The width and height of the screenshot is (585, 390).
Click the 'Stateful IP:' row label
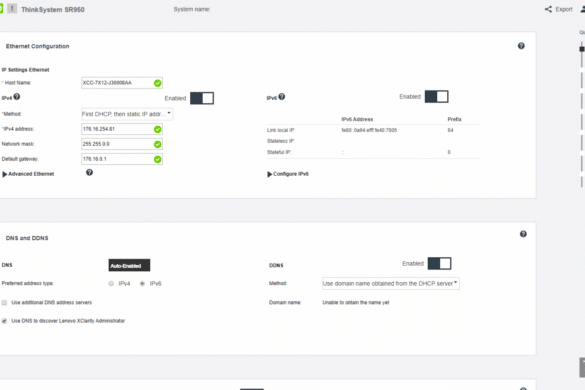pos(279,152)
